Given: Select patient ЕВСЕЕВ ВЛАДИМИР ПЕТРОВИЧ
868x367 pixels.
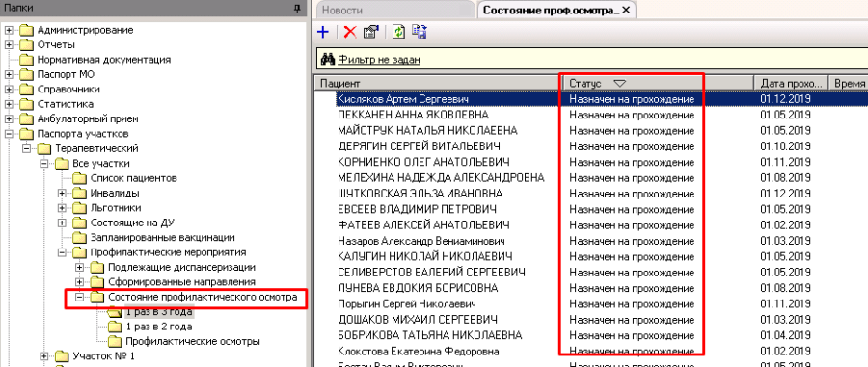Looking at the screenshot, I should click(x=417, y=209).
